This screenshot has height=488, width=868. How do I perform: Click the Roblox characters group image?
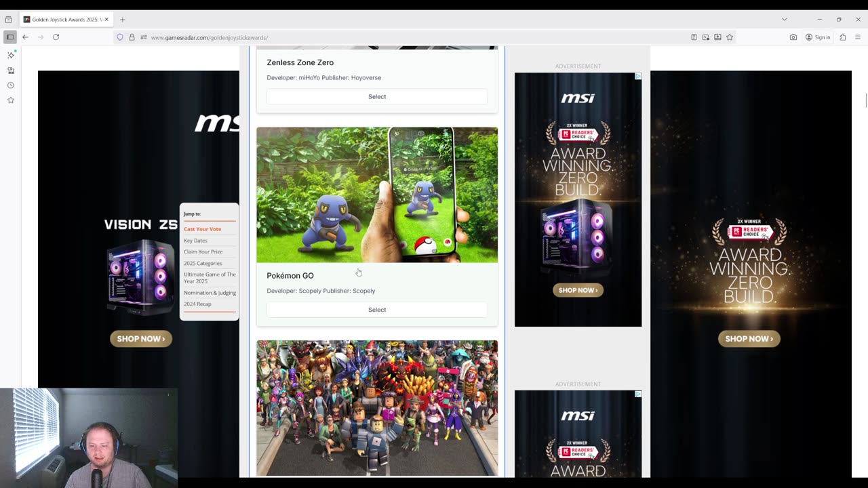click(377, 408)
